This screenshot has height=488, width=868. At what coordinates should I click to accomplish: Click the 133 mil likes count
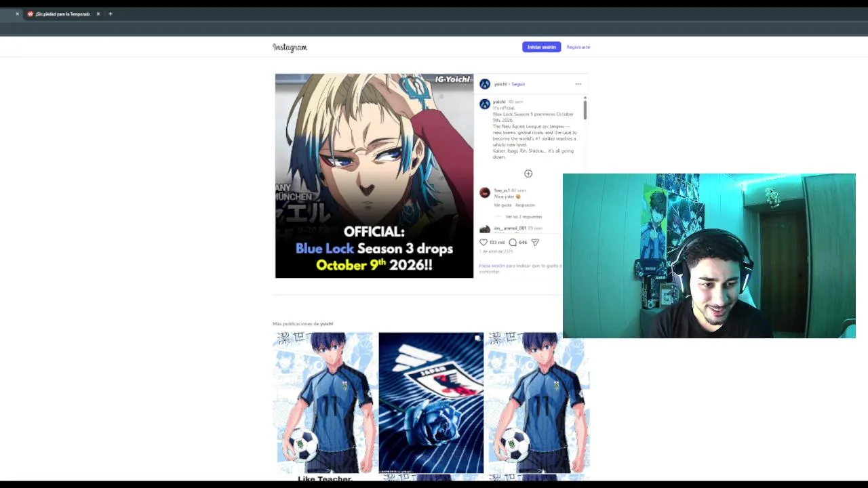coord(497,242)
